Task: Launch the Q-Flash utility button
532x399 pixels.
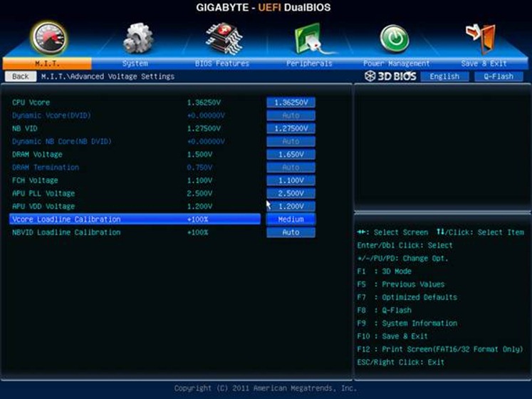Action: (x=499, y=76)
